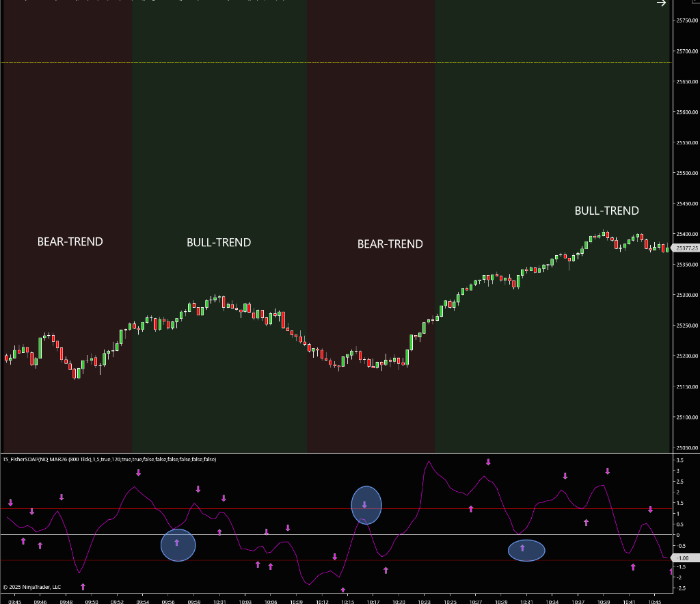Select the pink up arrow below the 09:50 trough
This screenshot has width=700, height=604.
click(x=83, y=586)
